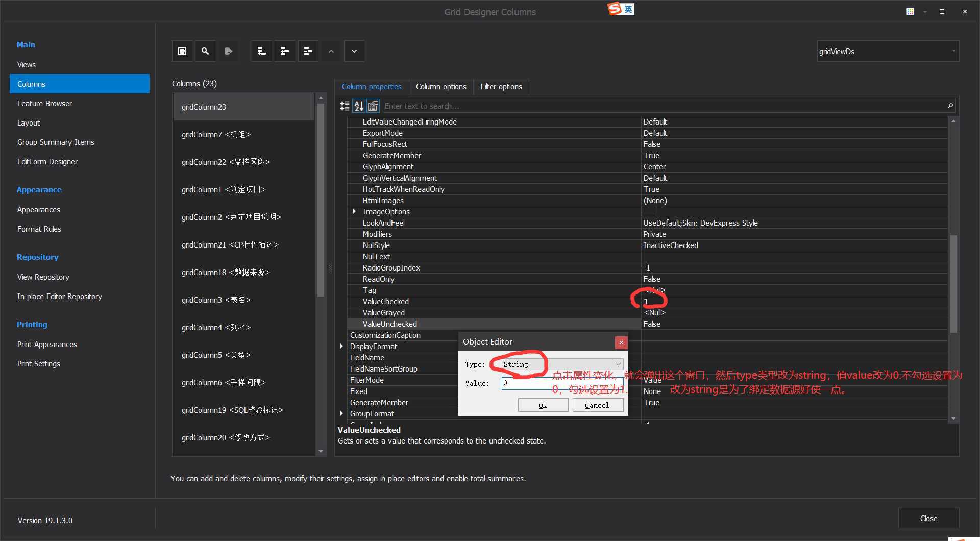Move column down with the down arrow
Image resolution: width=980 pixels, height=541 pixels.
354,51
